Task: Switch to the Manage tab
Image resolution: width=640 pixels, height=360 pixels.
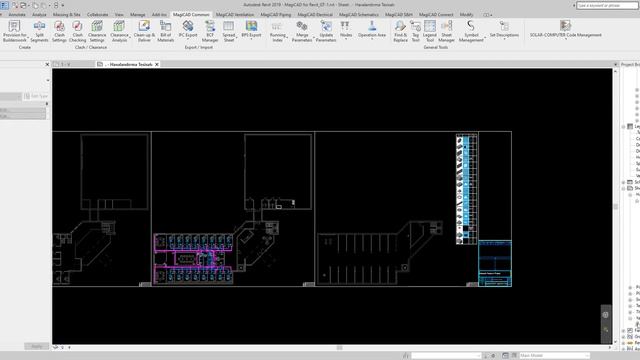Action: click(138, 15)
